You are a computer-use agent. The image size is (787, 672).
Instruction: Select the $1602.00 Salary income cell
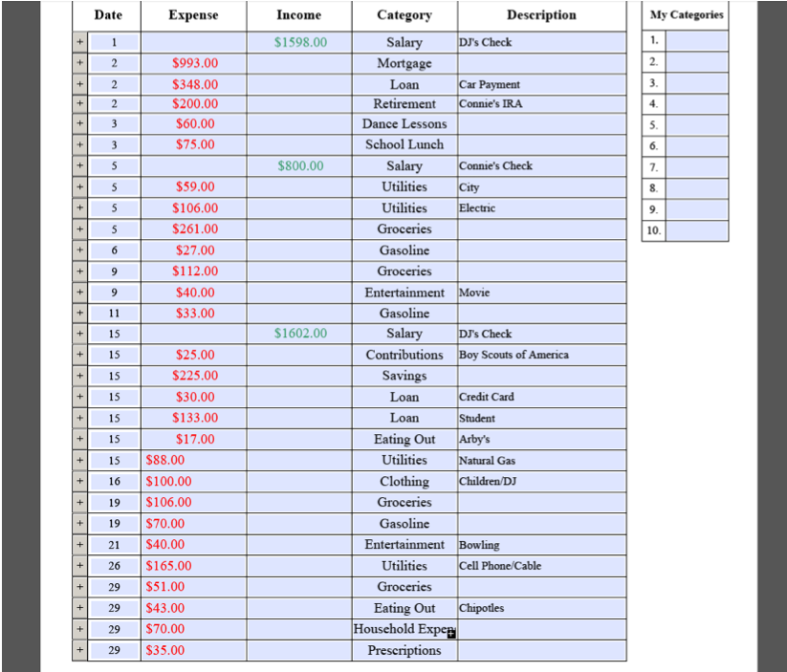(x=298, y=334)
